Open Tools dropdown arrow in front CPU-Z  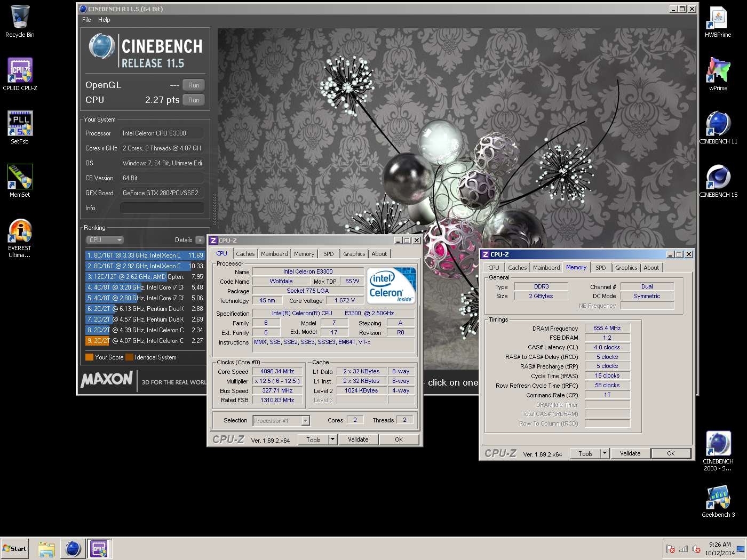pos(332,439)
